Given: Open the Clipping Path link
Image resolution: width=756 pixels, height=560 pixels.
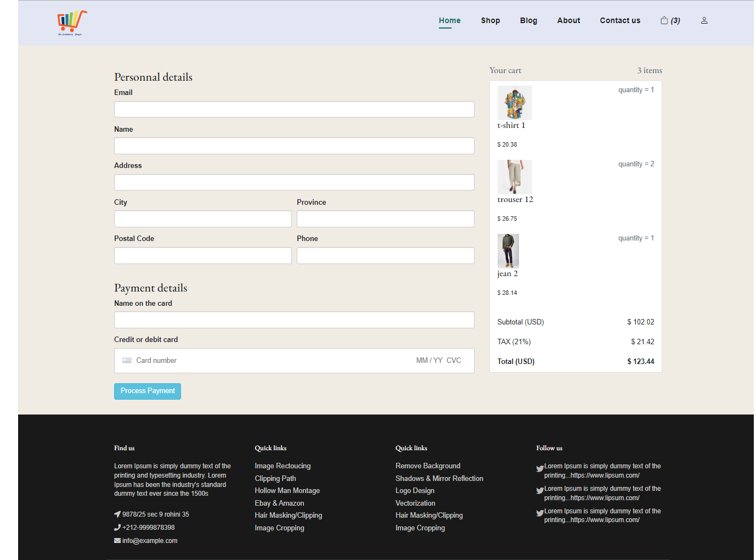Looking at the screenshot, I should (x=275, y=478).
